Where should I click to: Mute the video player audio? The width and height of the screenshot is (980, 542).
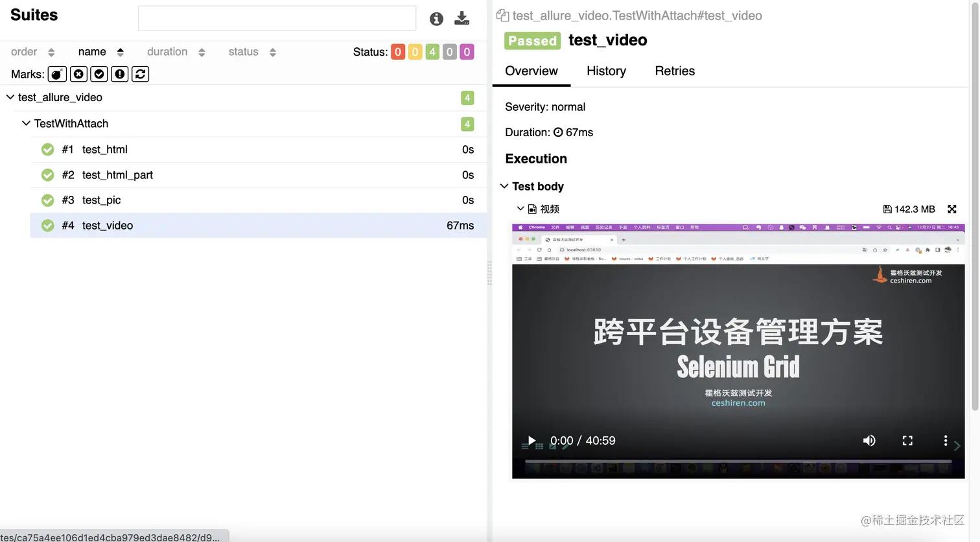(x=869, y=440)
